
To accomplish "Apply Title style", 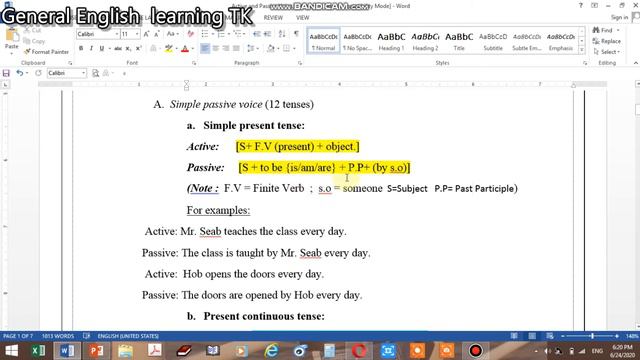I will point(459,41).
